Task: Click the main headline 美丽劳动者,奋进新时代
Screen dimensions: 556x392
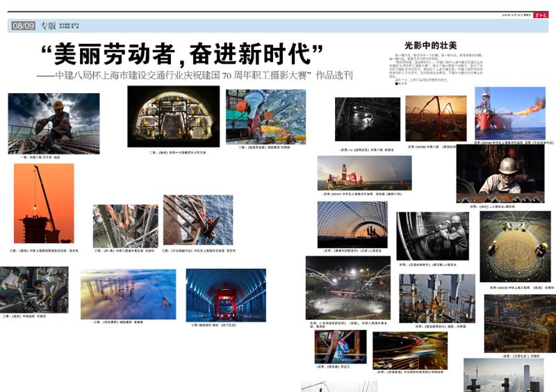Action: [181, 54]
